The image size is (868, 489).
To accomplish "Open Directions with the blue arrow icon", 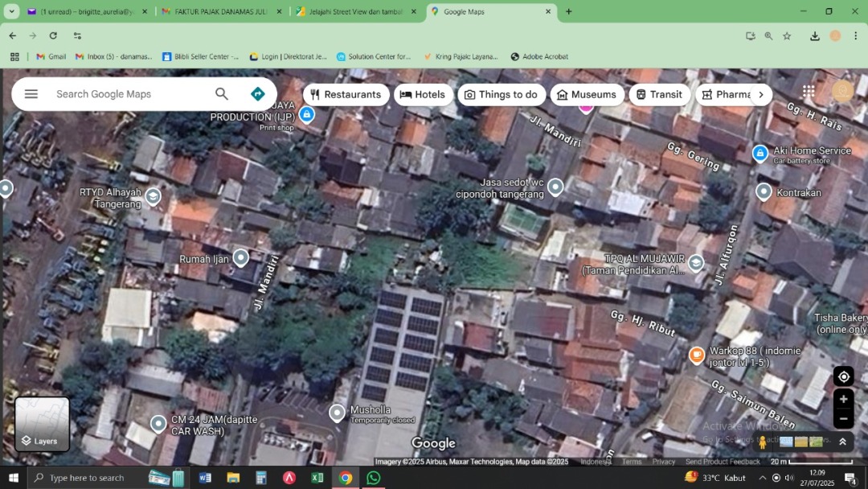I will 258,94.
